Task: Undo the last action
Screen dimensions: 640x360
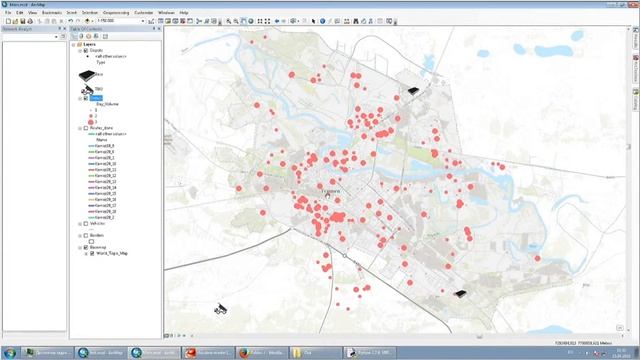Action: tap(71, 21)
